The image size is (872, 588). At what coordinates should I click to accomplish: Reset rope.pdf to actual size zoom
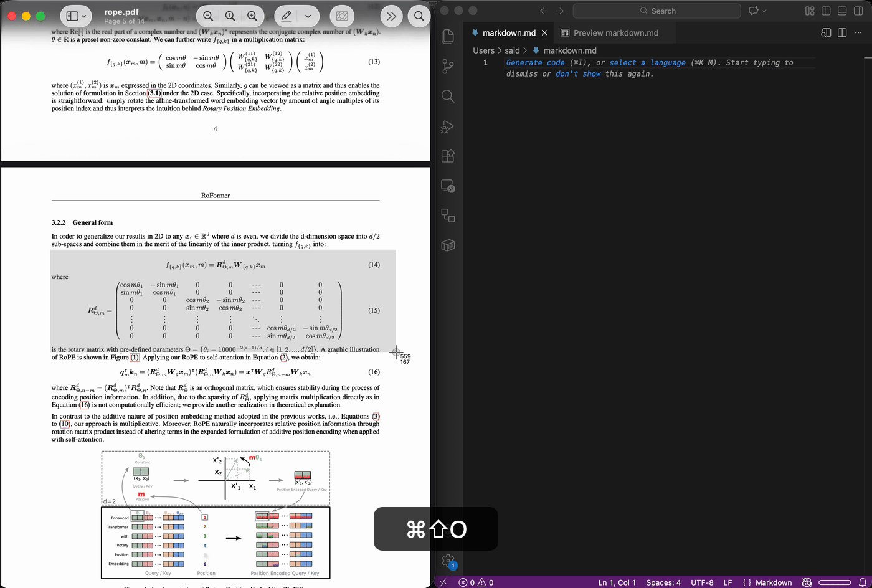(230, 16)
